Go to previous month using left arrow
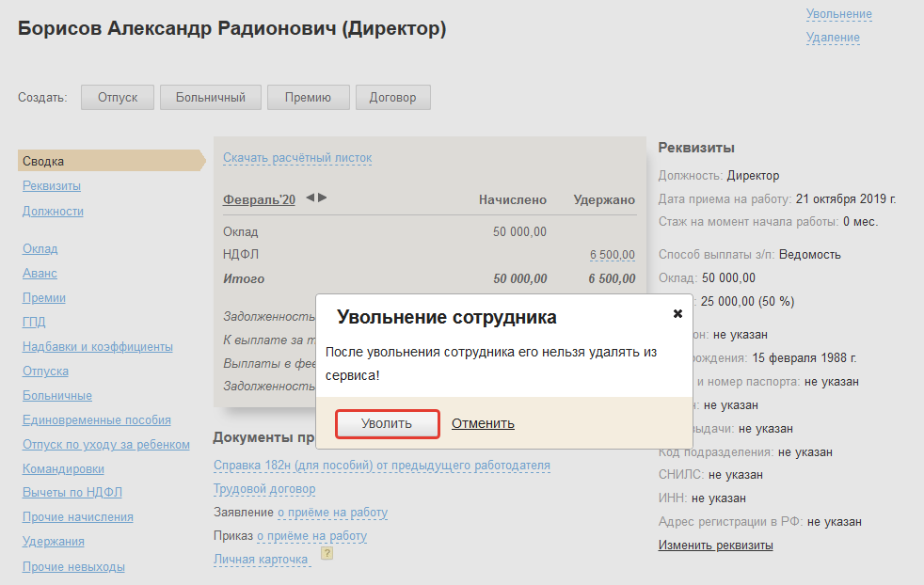Image resolution: width=924 pixels, height=585 pixels. click(x=310, y=198)
